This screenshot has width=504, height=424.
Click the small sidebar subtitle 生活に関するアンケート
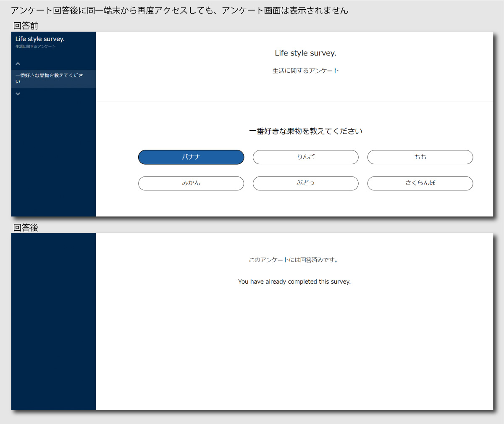[x=35, y=47]
